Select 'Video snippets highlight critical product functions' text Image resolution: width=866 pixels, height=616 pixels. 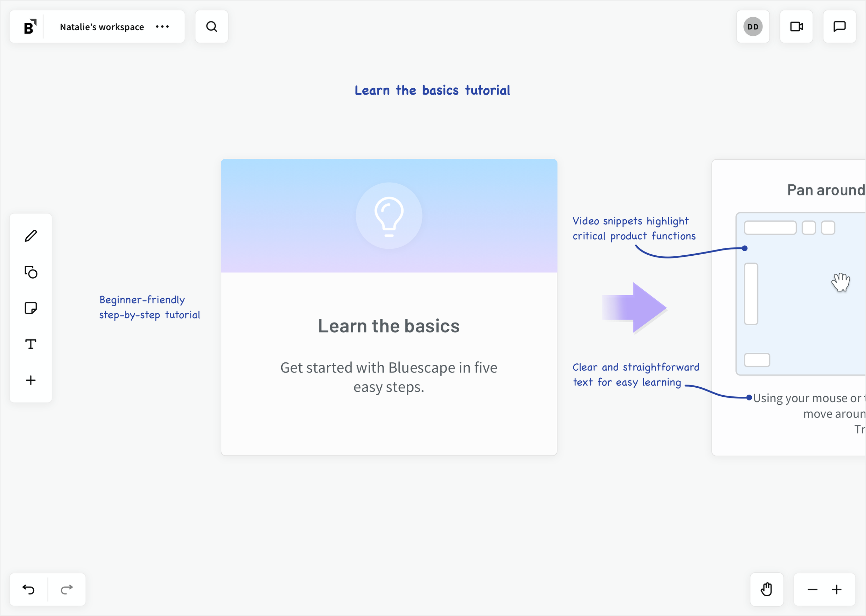pyautogui.click(x=634, y=228)
